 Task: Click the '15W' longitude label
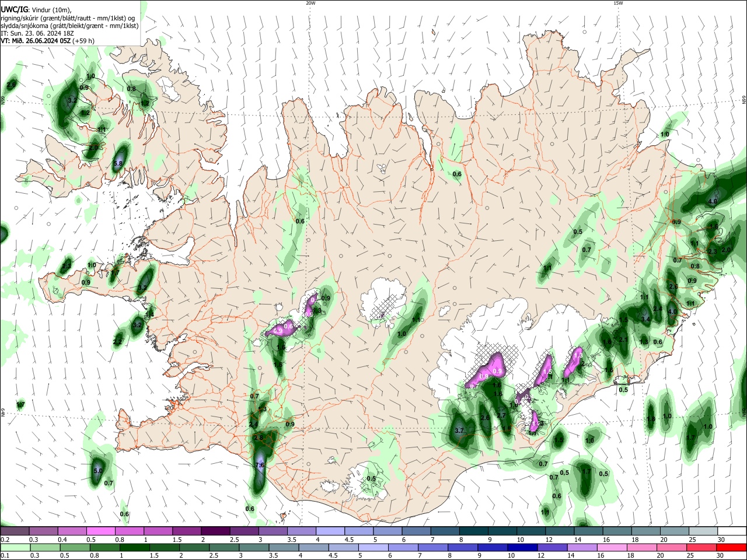(618, 3)
